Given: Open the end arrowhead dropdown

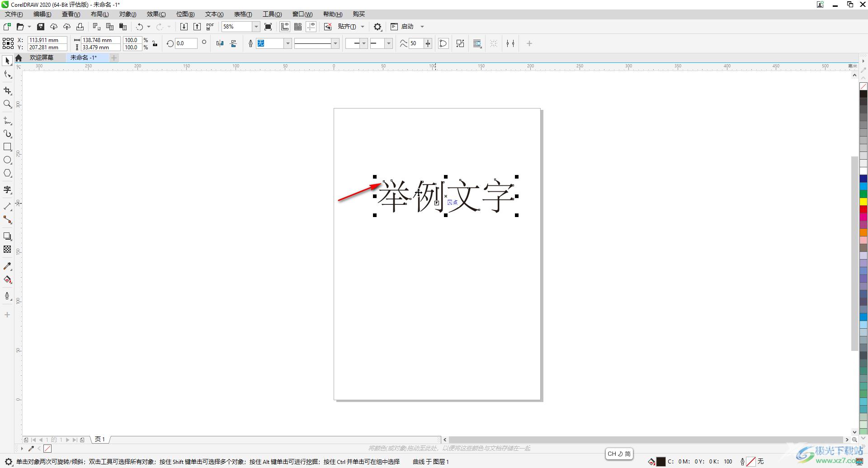Looking at the screenshot, I should click(x=388, y=43).
